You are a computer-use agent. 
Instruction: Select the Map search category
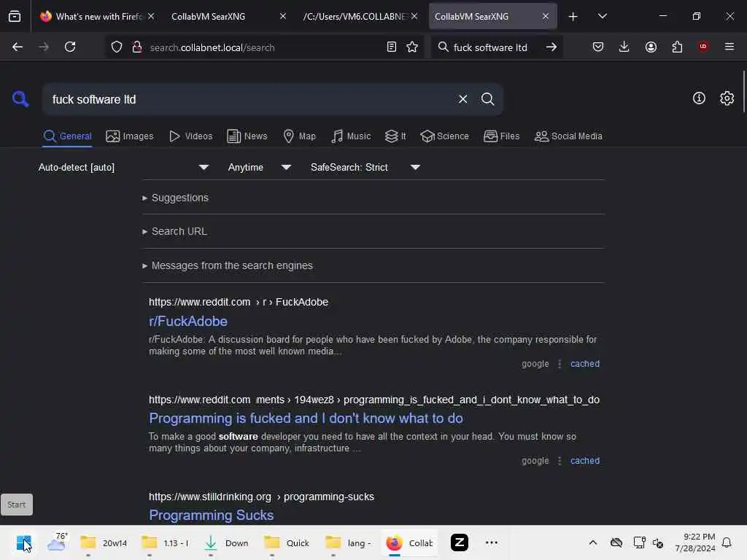click(300, 136)
